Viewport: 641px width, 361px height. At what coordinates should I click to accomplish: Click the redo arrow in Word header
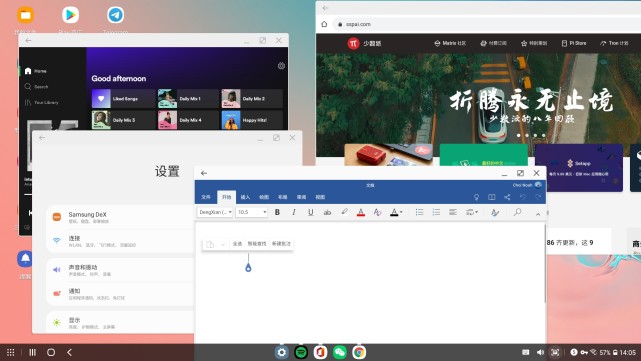538,197
